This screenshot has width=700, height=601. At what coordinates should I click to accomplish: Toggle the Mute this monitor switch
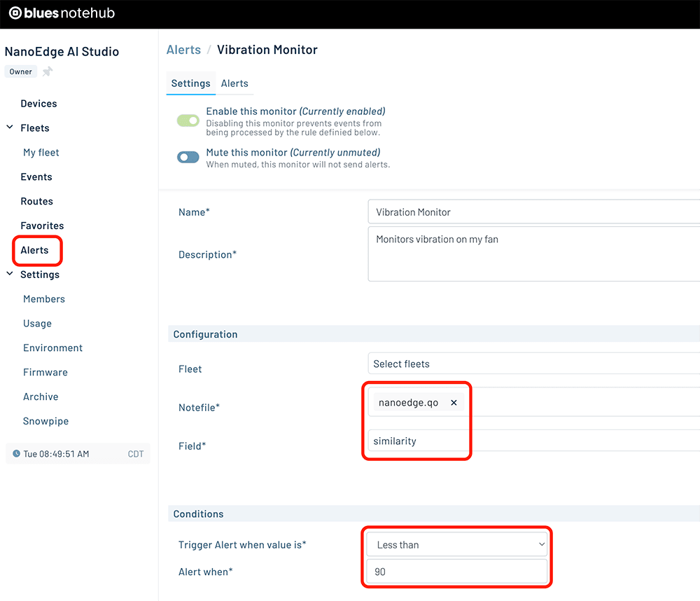tap(188, 157)
